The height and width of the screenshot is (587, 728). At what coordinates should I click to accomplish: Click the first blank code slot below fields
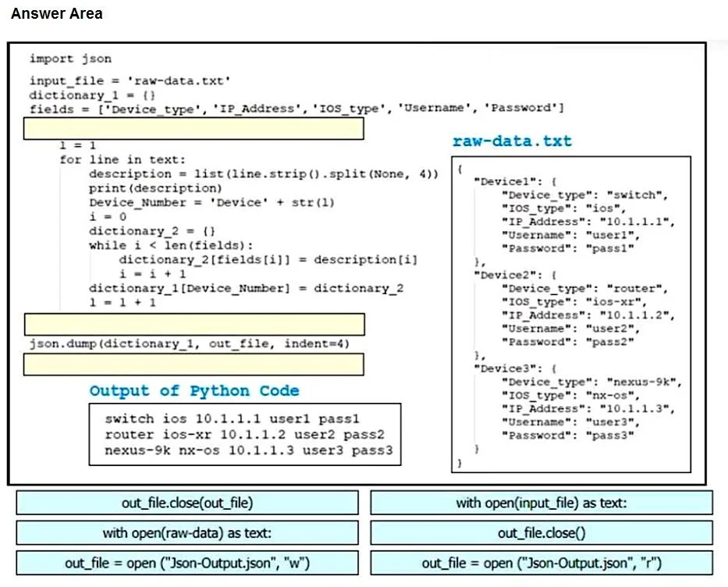[x=194, y=129]
